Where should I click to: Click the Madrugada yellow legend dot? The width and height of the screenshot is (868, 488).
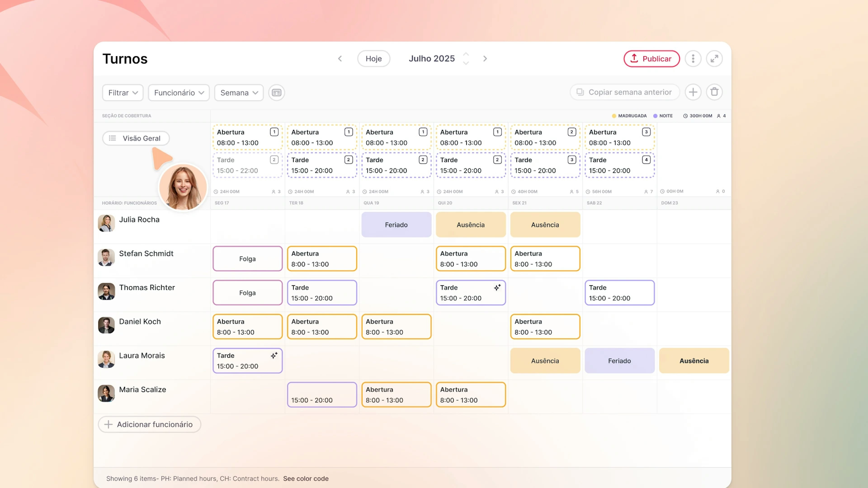click(x=614, y=116)
